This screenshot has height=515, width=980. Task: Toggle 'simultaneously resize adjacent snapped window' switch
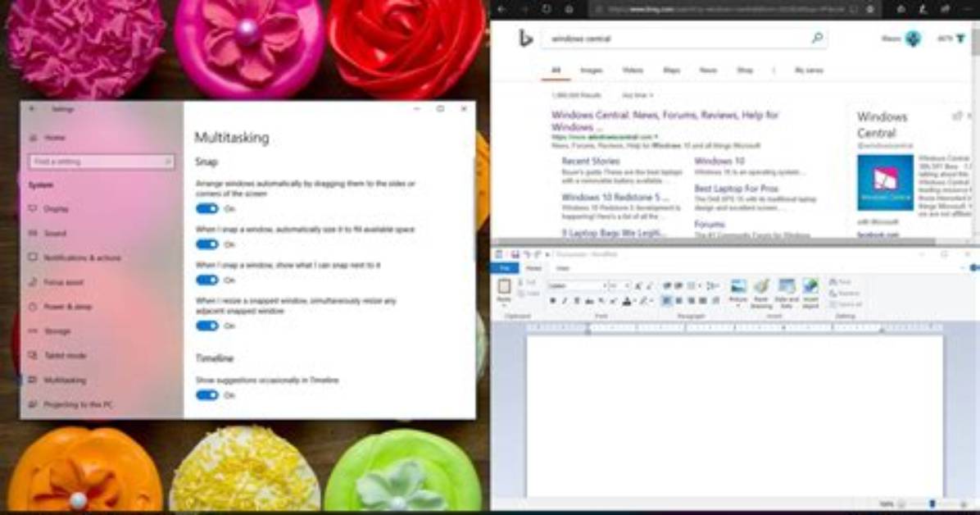click(x=207, y=326)
